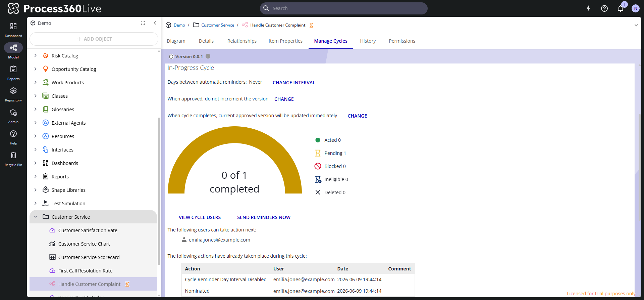Open the Help sidebar icon

coord(13,134)
